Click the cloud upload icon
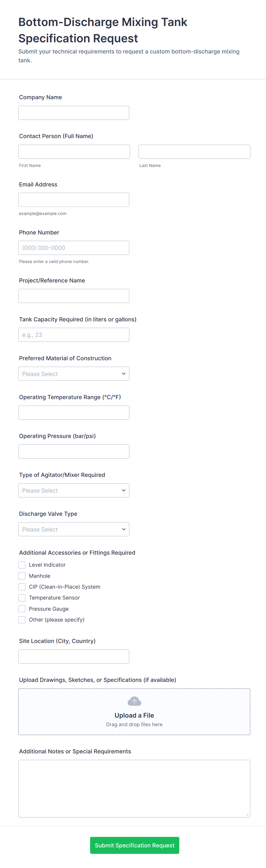 coord(134,701)
